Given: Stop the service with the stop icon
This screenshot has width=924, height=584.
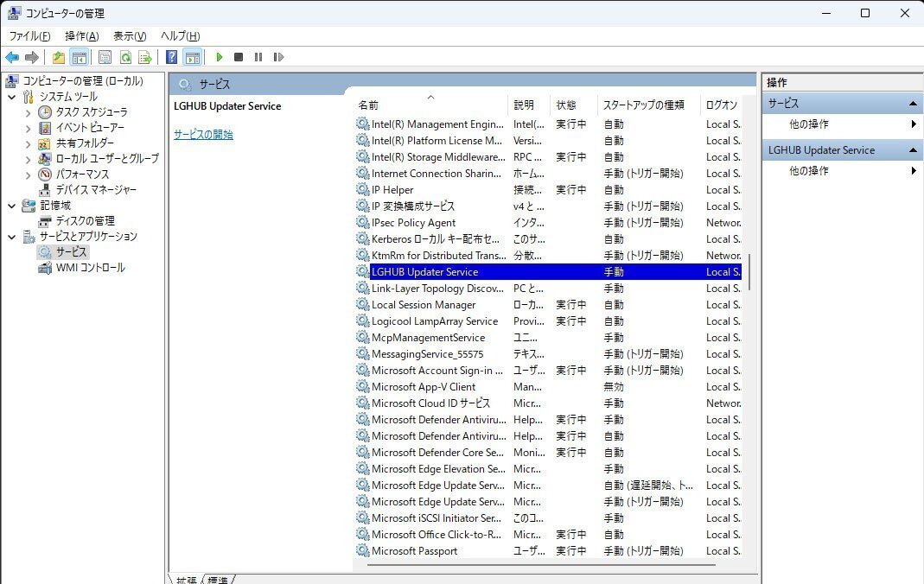Looking at the screenshot, I should pos(239,57).
